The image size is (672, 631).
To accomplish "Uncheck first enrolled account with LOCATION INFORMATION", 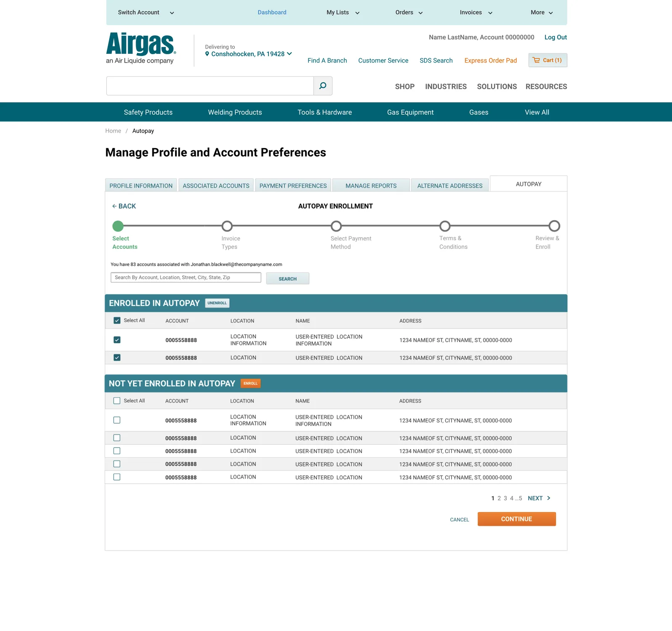I will pos(117,340).
